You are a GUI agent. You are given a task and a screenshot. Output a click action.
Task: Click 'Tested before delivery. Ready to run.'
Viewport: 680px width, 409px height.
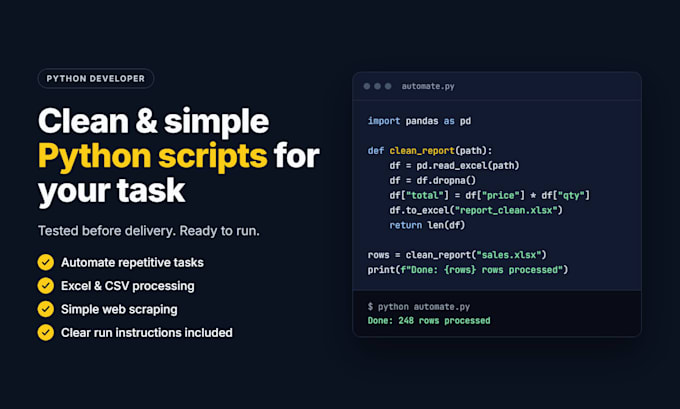click(149, 231)
